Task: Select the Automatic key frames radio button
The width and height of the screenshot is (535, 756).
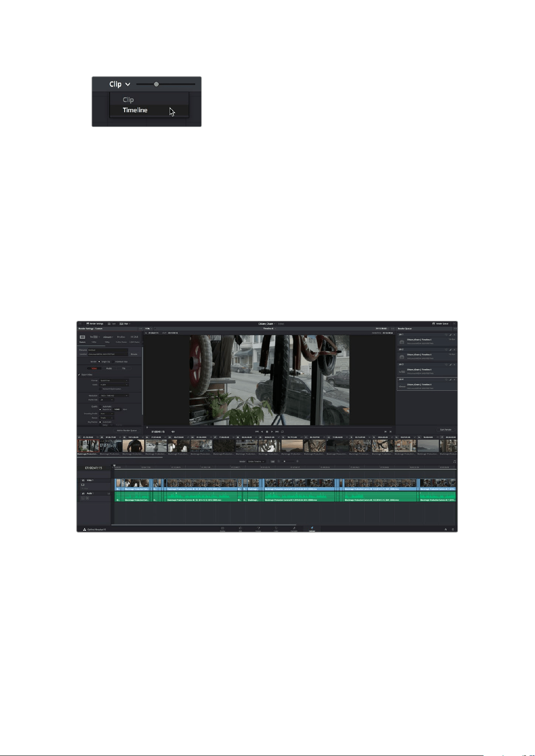Action: 100,422
